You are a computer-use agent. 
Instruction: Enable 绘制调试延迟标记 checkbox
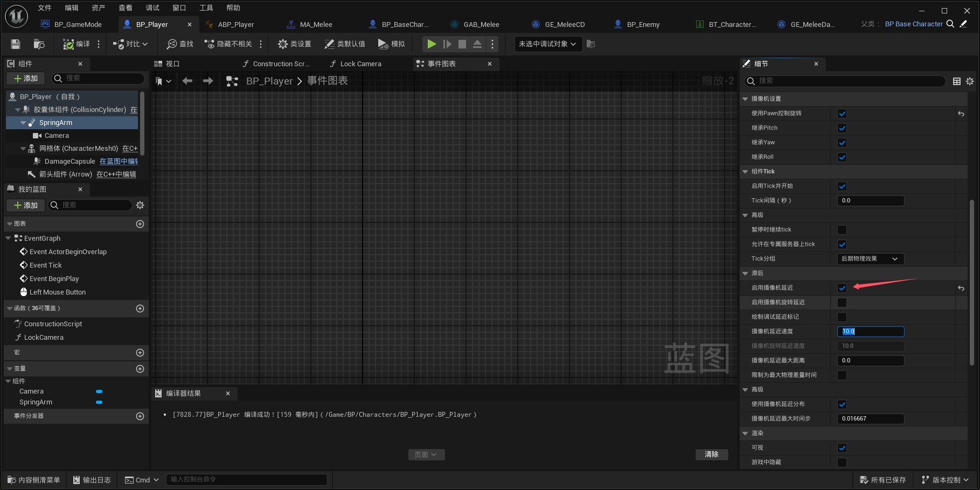tap(842, 317)
